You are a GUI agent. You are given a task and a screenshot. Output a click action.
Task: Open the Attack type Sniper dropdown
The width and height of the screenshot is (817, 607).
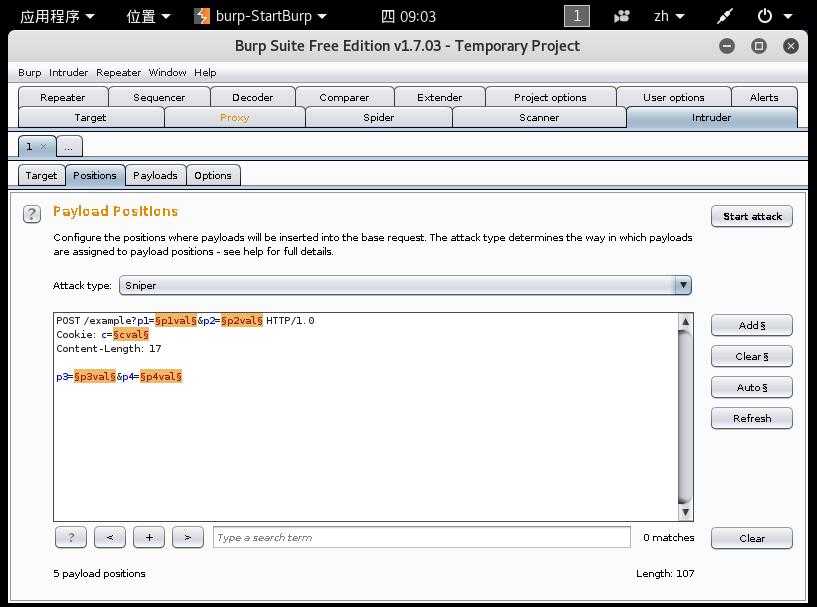click(405, 286)
